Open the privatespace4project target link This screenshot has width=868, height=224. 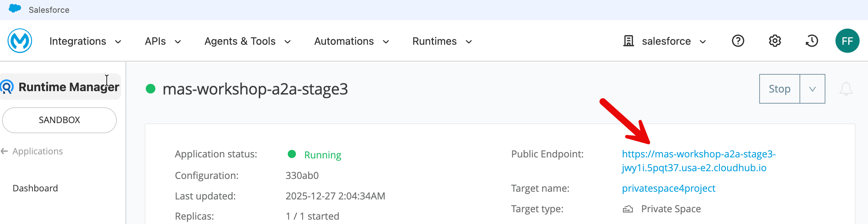coord(669,189)
